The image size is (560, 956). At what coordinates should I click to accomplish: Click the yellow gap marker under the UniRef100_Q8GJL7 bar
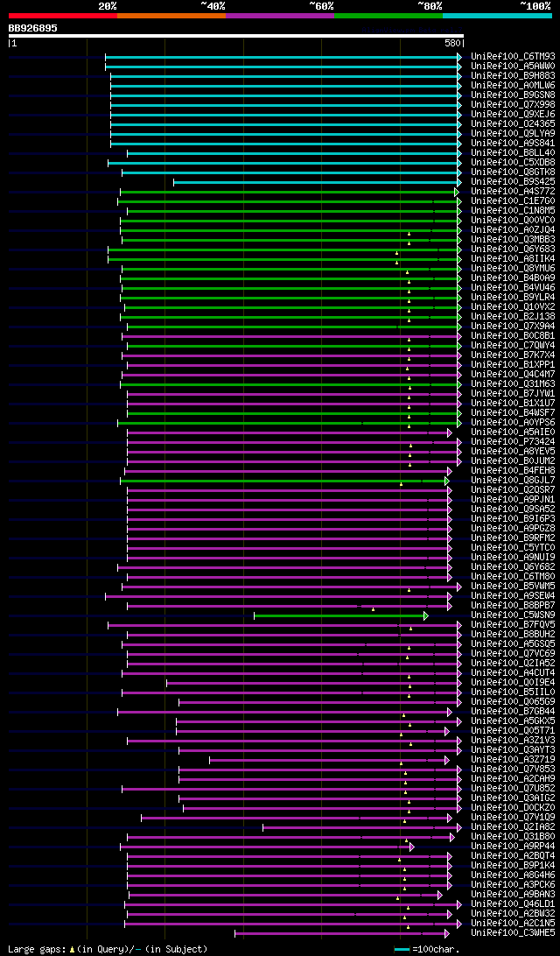coord(401,485)
